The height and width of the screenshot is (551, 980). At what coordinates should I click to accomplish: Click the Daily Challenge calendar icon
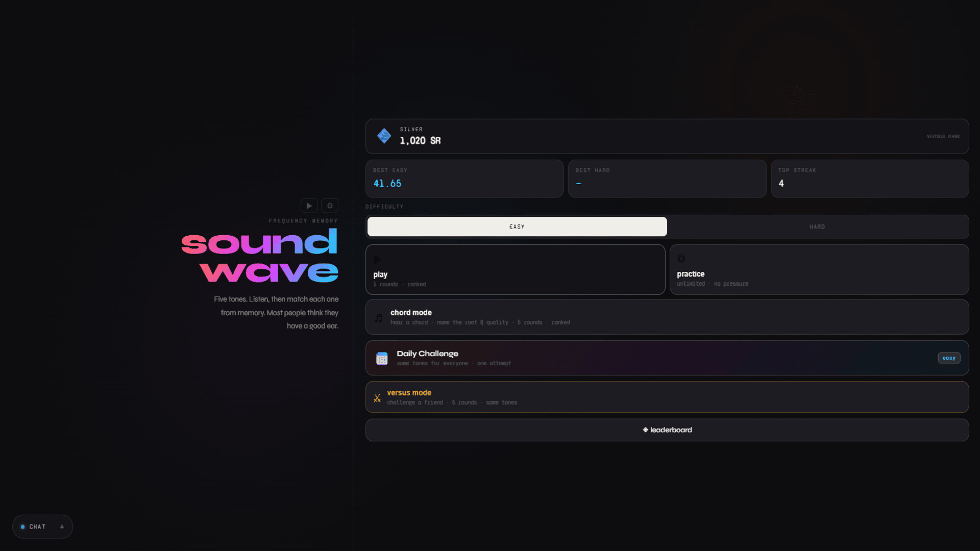click(x=382, y=358)
